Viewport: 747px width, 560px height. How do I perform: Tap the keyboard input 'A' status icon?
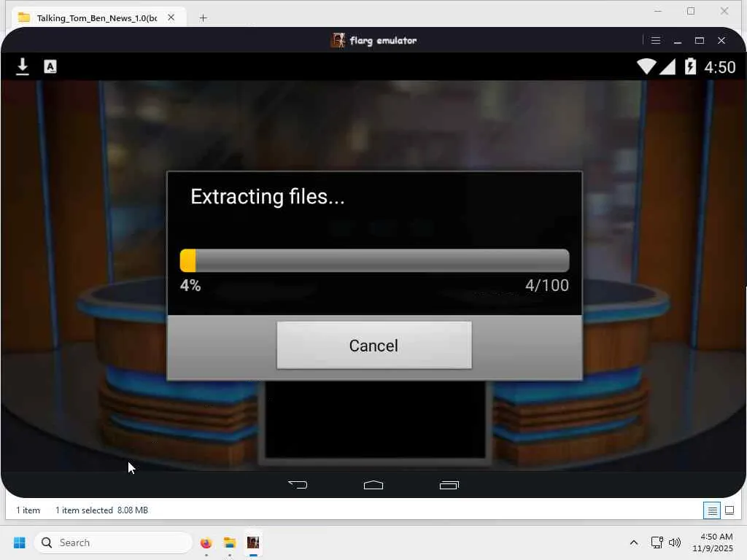pos(50,66)
